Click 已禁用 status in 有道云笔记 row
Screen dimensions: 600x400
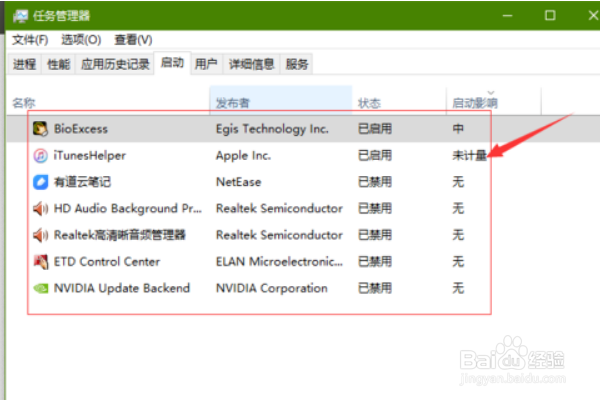tap(375, 182)
